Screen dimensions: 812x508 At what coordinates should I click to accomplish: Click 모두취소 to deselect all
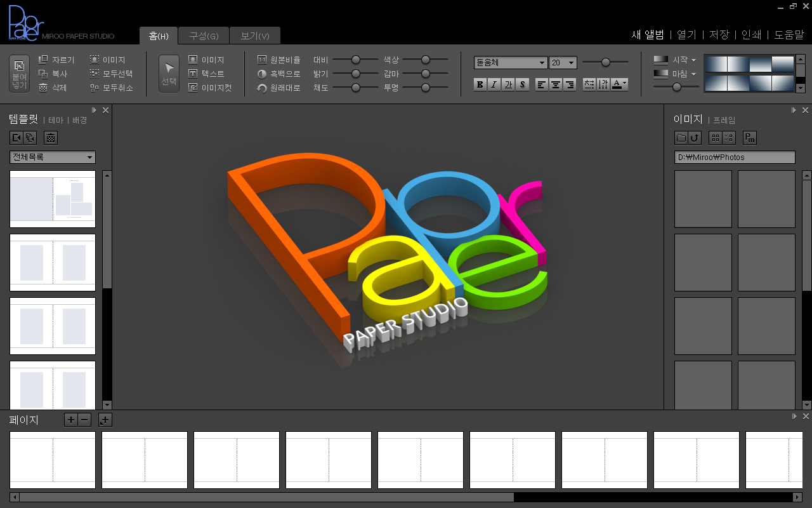click(x=111, y=88)
